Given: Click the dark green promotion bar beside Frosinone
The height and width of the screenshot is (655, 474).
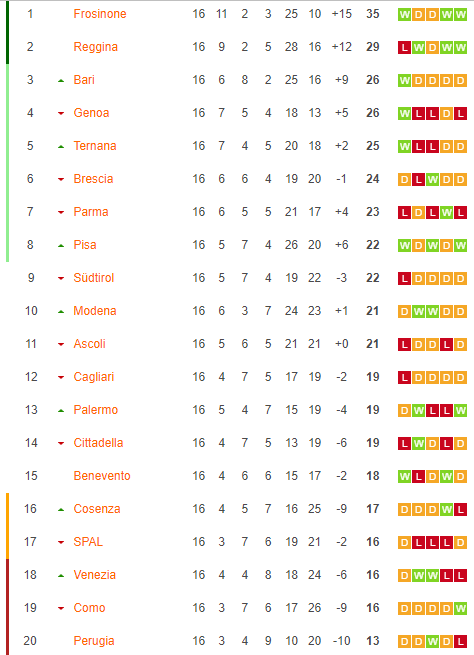Looking at the screenshot, I should click(7, 33).
